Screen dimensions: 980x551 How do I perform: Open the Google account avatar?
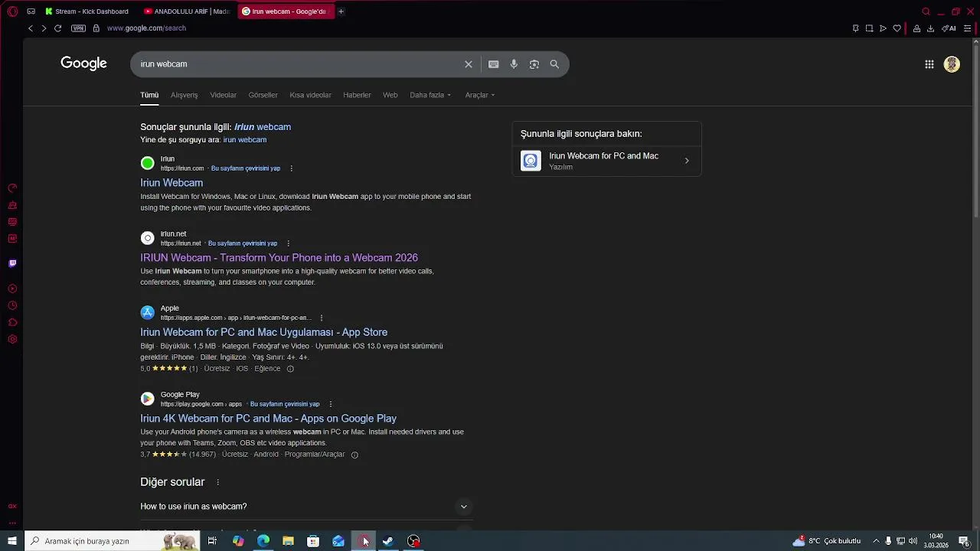click(952, 64)
